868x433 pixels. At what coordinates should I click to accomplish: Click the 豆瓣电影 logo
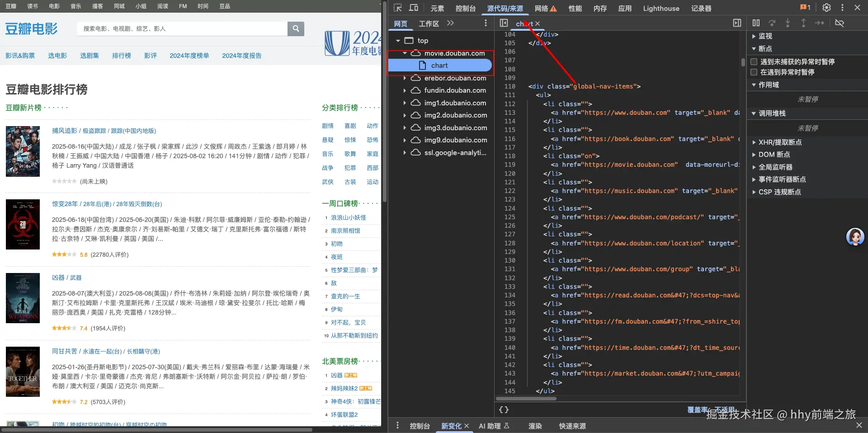coord(31,29)
